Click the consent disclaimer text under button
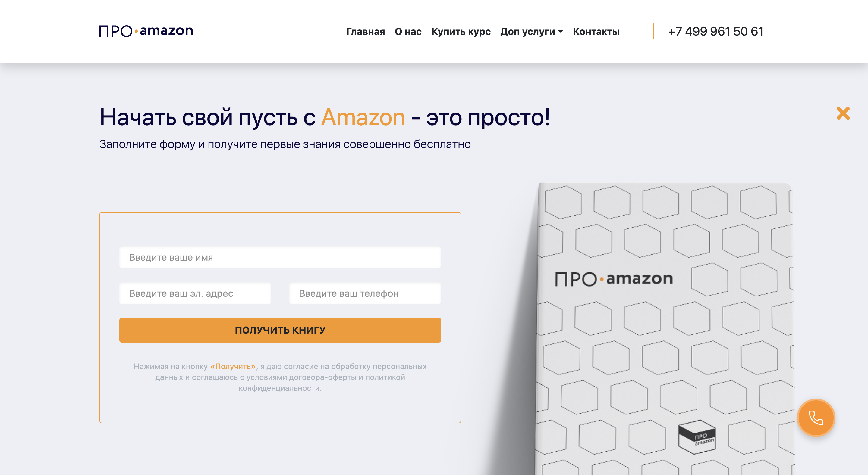This screenshot has height=475, width=868. [280, 377]
